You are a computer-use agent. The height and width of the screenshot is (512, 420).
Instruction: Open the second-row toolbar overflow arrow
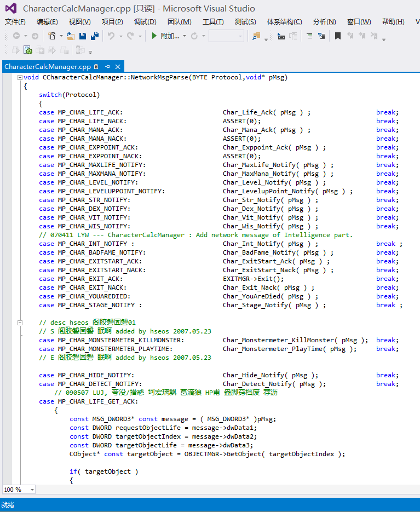[90, 52]
